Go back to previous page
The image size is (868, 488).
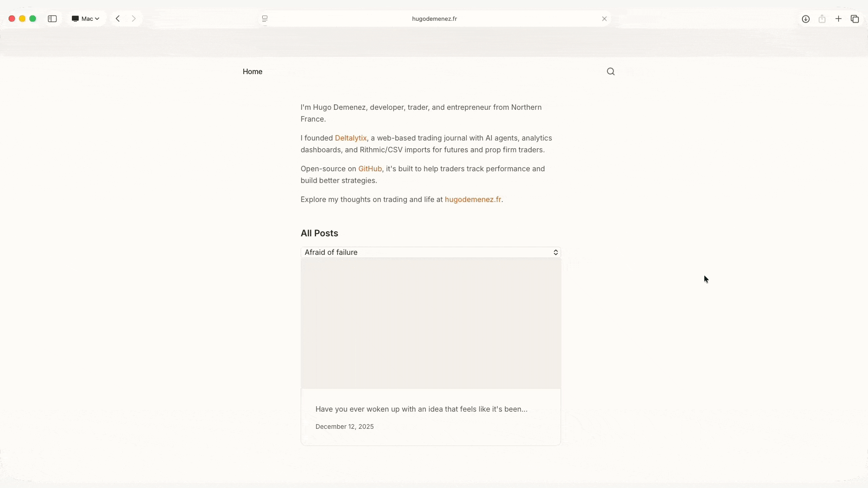click(x=118, y=19)
